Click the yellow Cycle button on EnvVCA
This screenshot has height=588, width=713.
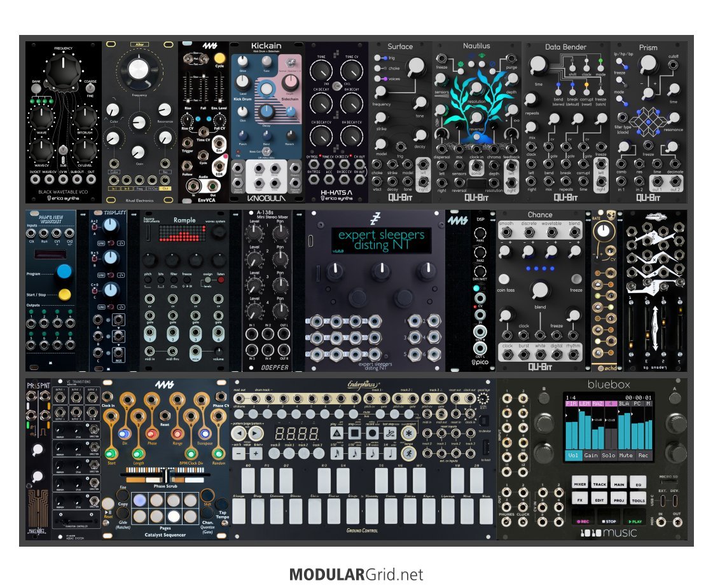pyautogui.click(x=219, y=58)
